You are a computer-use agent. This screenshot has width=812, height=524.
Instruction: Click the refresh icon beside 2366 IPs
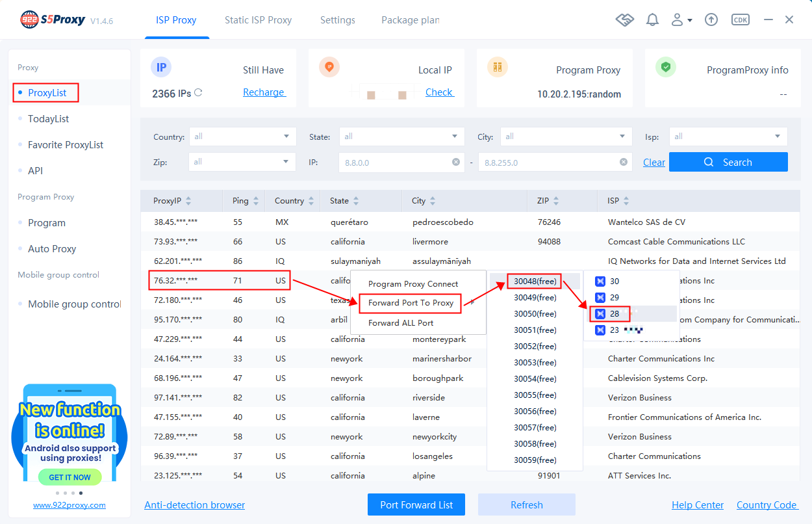(198, 93)
